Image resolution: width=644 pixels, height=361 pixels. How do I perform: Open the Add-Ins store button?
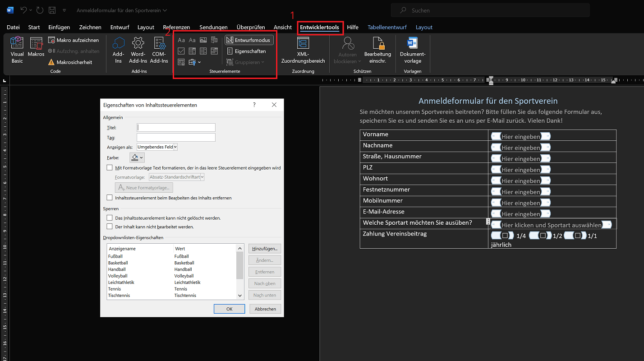point(118,50)
